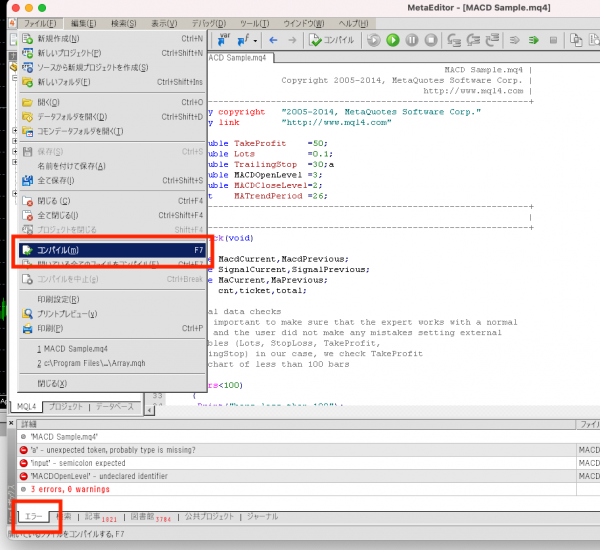Open the dropdown arrow beside the function list icon
Image resolution: width=600 pixels, height=550 pixels.
point(255,41)
